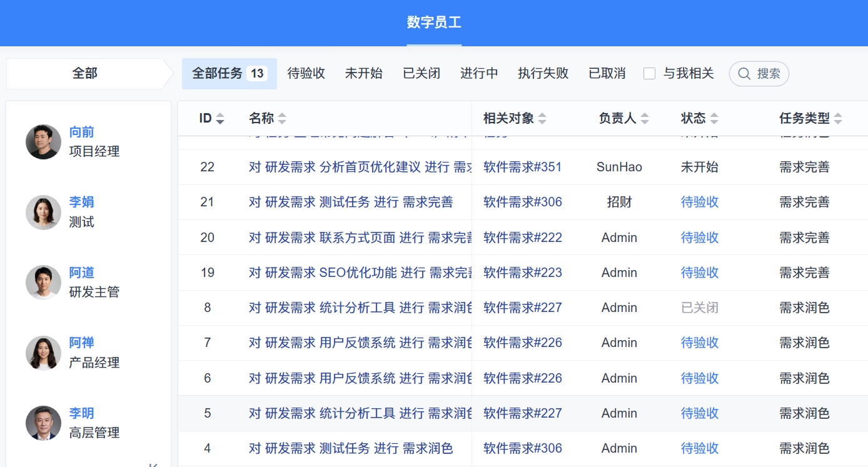Sort by 相关对象 column arrows

[542, 118]
